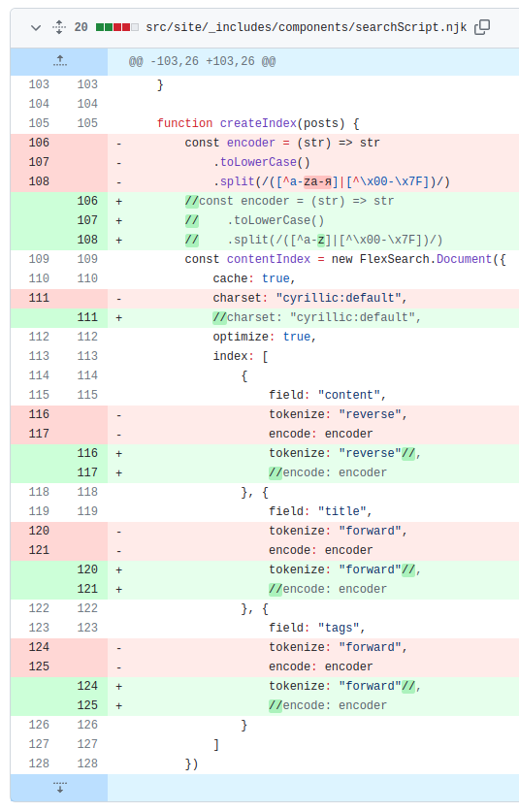
Task: Select deleted line number 106
Action: tap(39, 143)
